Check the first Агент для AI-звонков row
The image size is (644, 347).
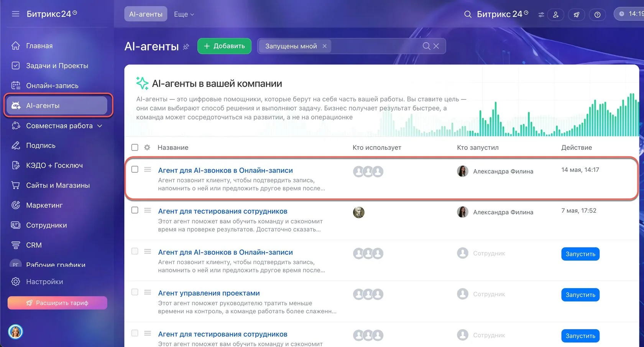click(135, 169)
